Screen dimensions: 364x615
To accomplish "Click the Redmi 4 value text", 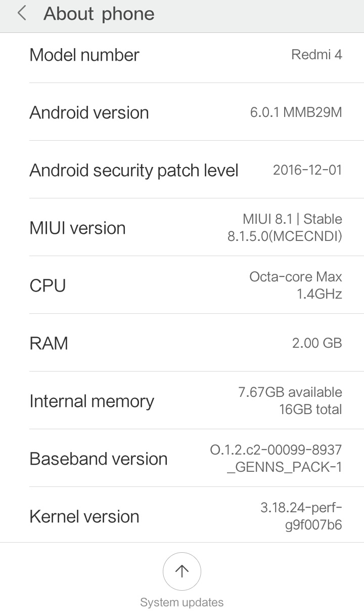I will coord(316,55).
